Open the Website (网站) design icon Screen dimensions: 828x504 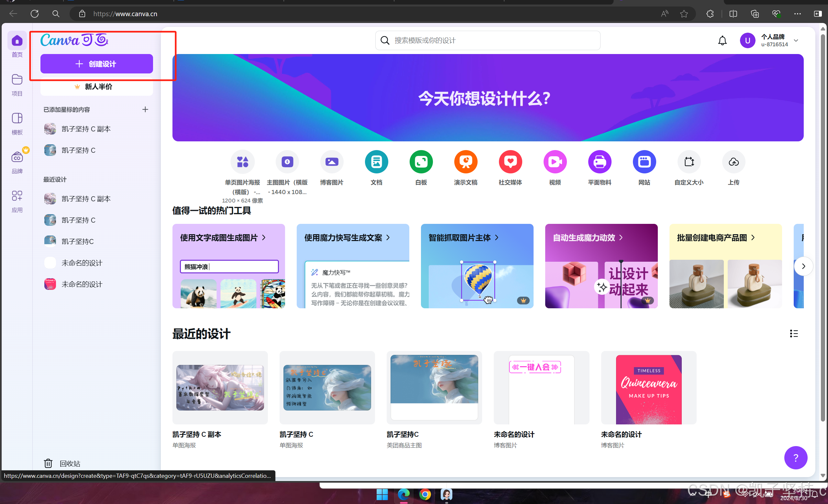pyautogui.click(x=644, y=162)
